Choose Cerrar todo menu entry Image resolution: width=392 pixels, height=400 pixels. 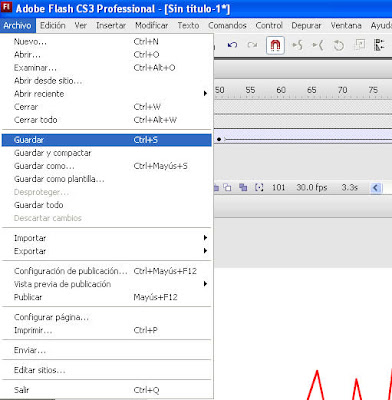(107, 120)
